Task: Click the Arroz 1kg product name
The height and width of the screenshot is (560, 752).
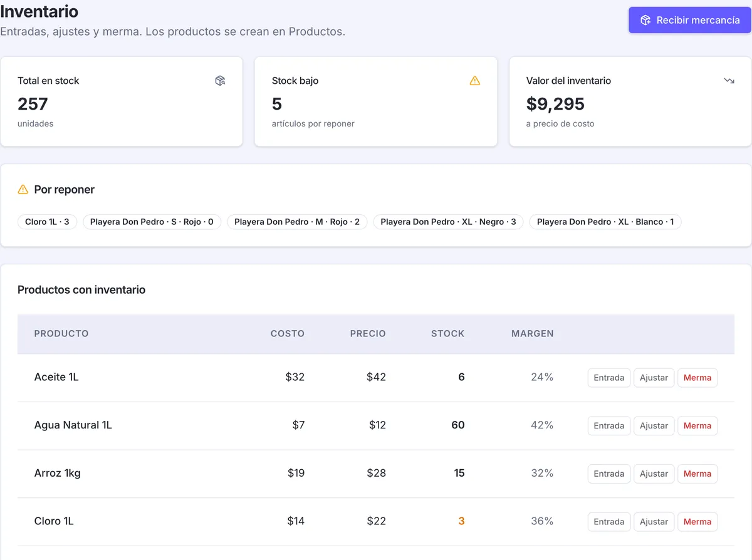Action: click(58, 473)
